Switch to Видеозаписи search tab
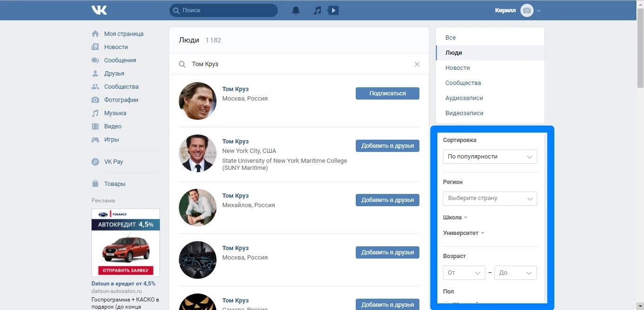The image size is (644, 310). coord(490,113)
